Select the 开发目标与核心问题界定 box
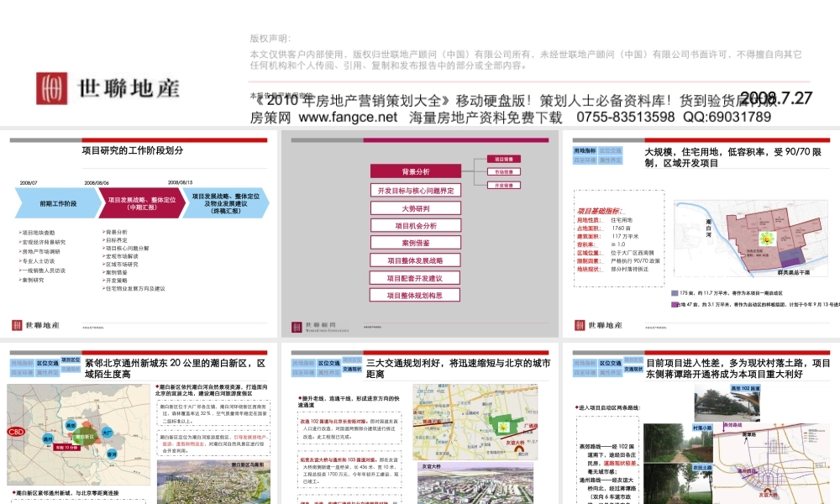Viewport: 840px width, 504px height. coord(415,190)
